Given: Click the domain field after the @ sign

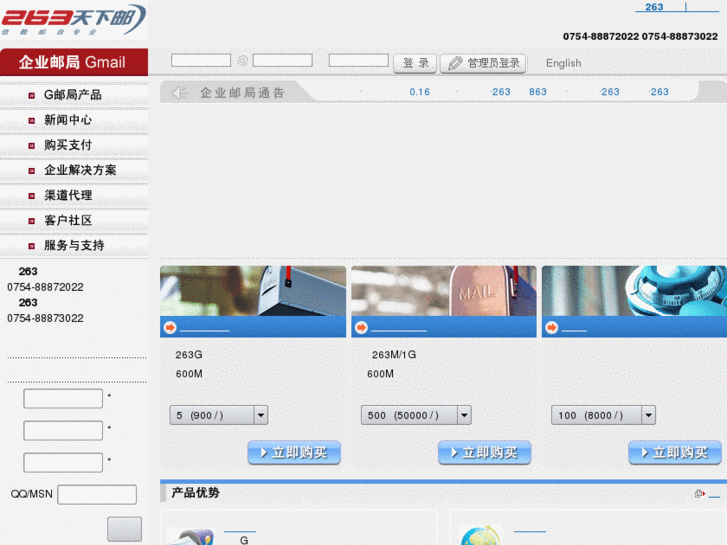Looking at the screenshot, I should click(x=282, y=60).
